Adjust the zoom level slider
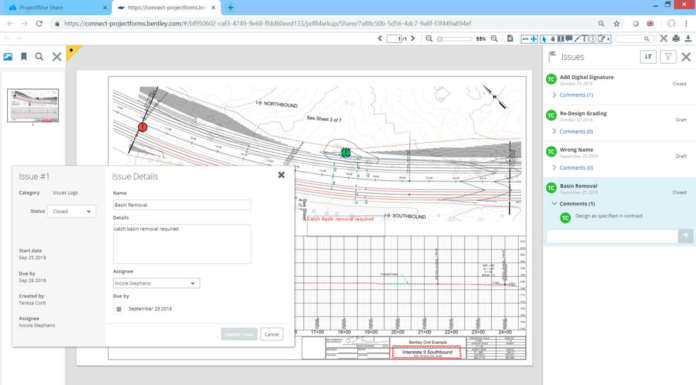This screenshot has width=696, height=385. point(455,39)
